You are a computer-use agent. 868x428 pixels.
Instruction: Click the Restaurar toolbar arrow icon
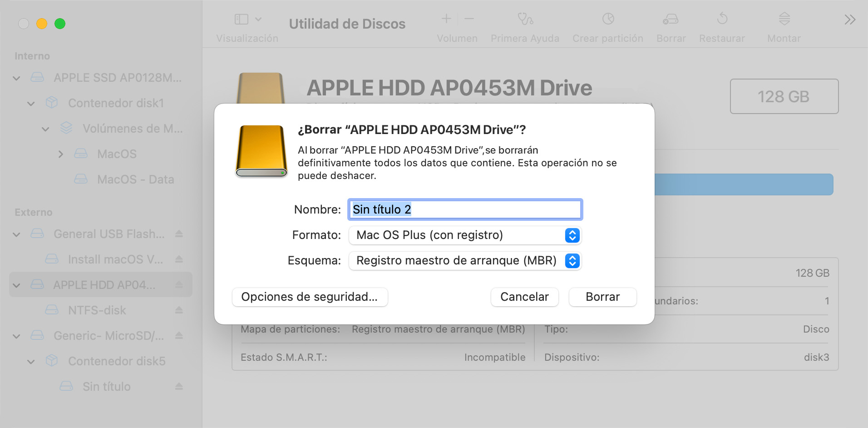pos(722,19)
